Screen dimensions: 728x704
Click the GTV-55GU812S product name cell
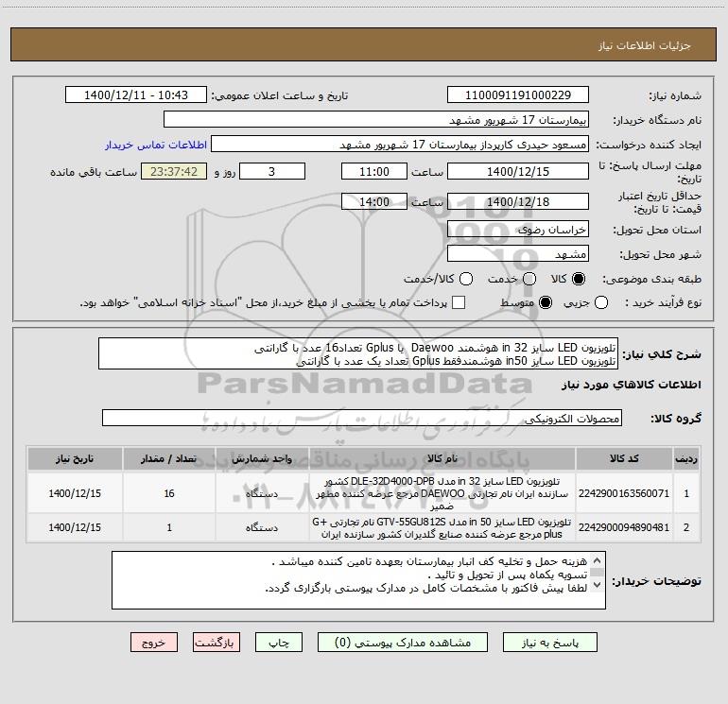click(x=442, y=527)
